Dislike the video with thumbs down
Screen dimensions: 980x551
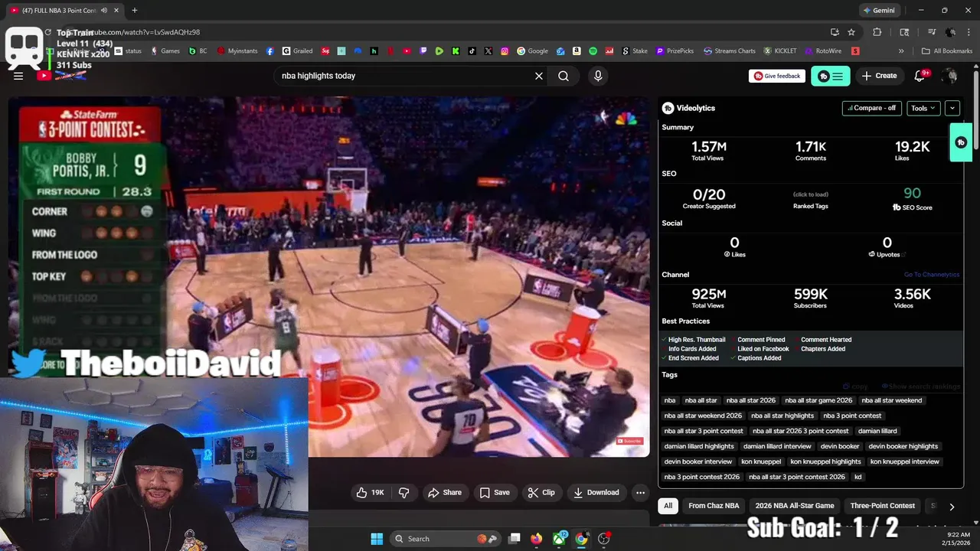point(403,492)
